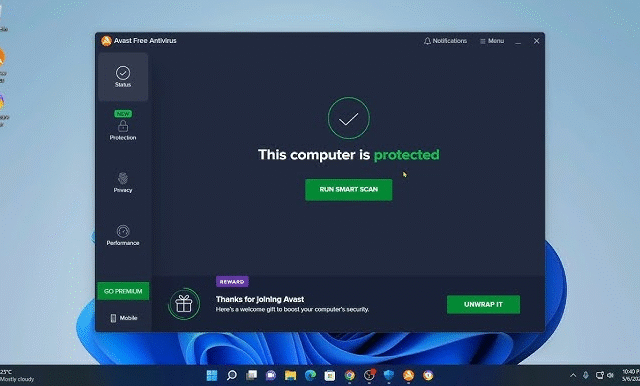Viewport: 640px width, 386px height.
Task: Open taskbar Search
Action: pos(232,375)
